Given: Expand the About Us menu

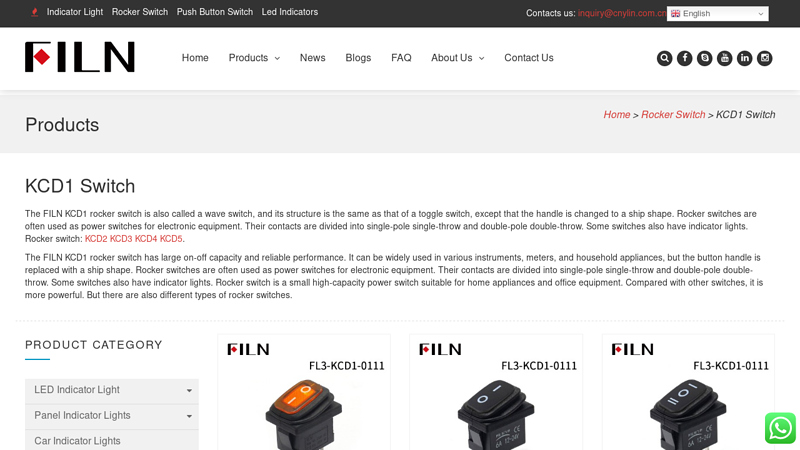Looking at the screenshot, I should click(x=457, y=58).
